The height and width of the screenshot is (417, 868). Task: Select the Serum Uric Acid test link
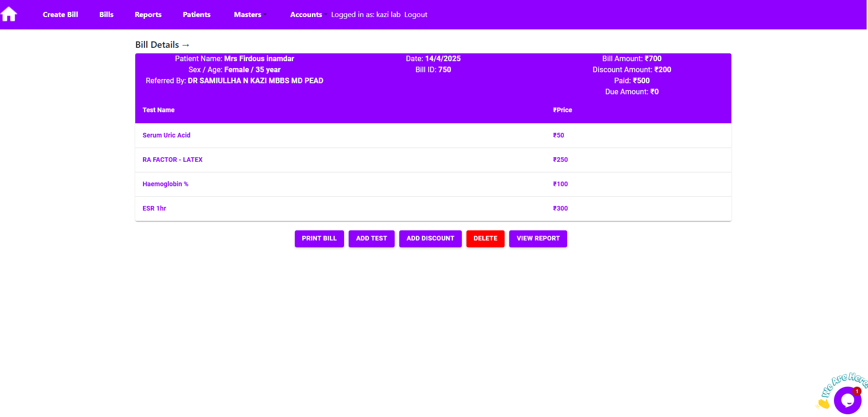coord(167,135)
